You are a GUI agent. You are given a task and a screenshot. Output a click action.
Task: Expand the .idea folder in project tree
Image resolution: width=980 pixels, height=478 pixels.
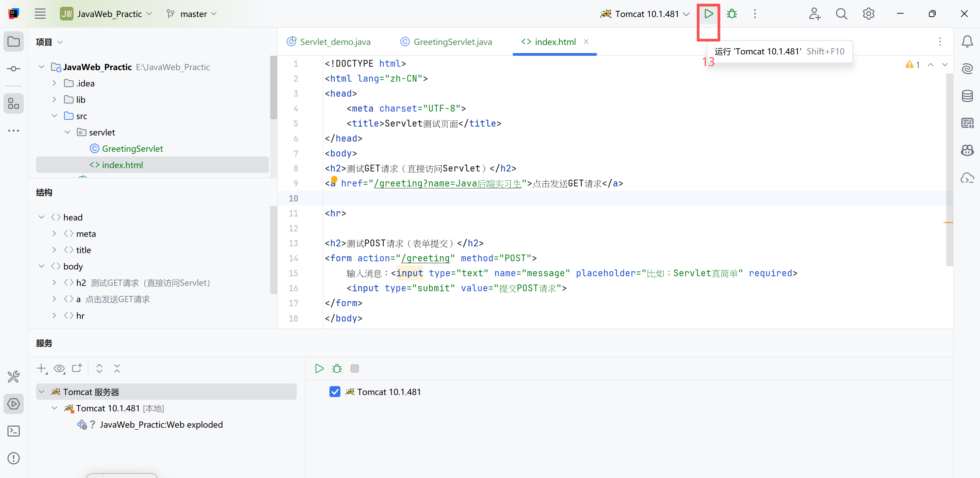(54, 83)
